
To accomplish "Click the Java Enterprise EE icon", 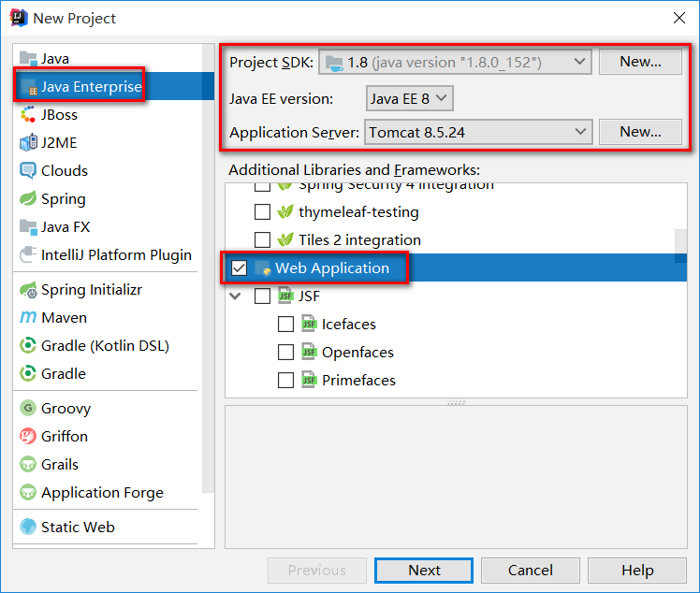I will pos(29,87).
